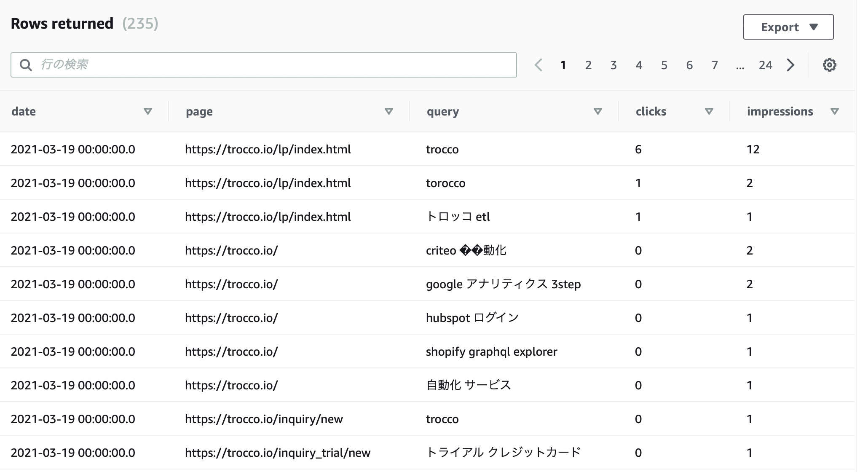Select query 'トライアル クレジットカード'

[x=503, y=453]
